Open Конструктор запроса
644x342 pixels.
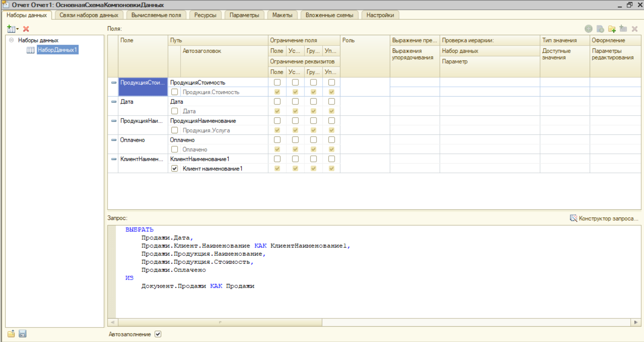pyautogui.click(x=604, y=218)
